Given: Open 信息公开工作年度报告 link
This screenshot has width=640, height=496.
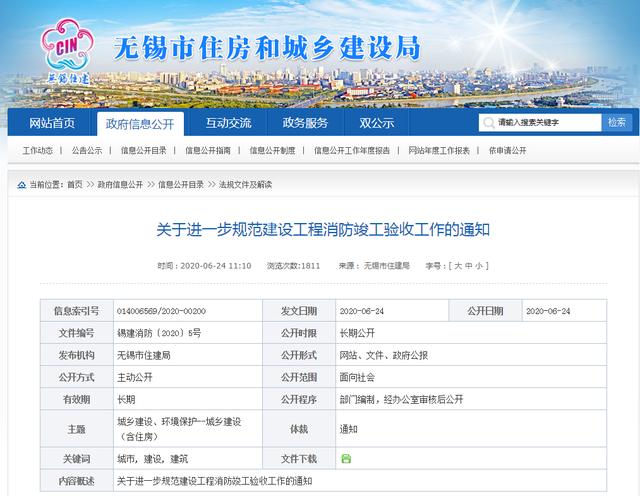Looking at the screenshot, I should click(351, 151).
